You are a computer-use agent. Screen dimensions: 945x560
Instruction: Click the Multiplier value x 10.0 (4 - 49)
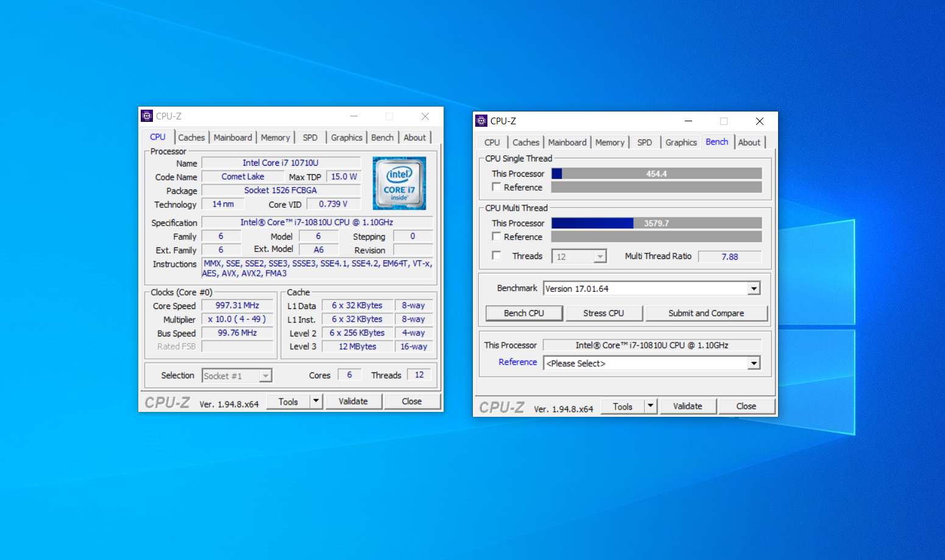[x=238, y=319]
